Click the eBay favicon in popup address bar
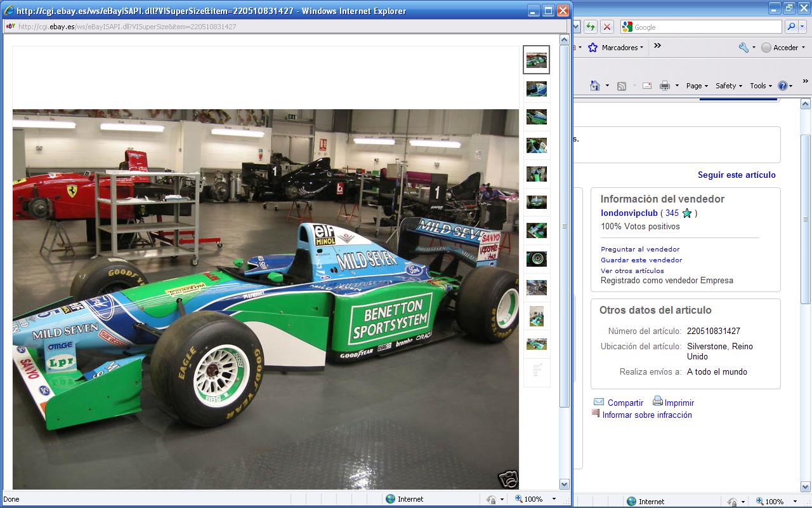The image size is (812, 508). click(x=11, y=27)
